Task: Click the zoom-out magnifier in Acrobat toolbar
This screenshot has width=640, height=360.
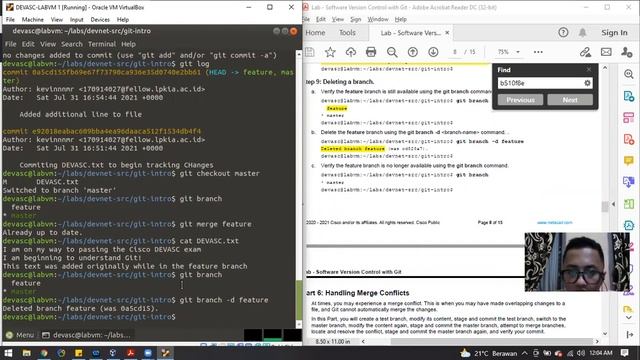Action: [x=392, y=52]
